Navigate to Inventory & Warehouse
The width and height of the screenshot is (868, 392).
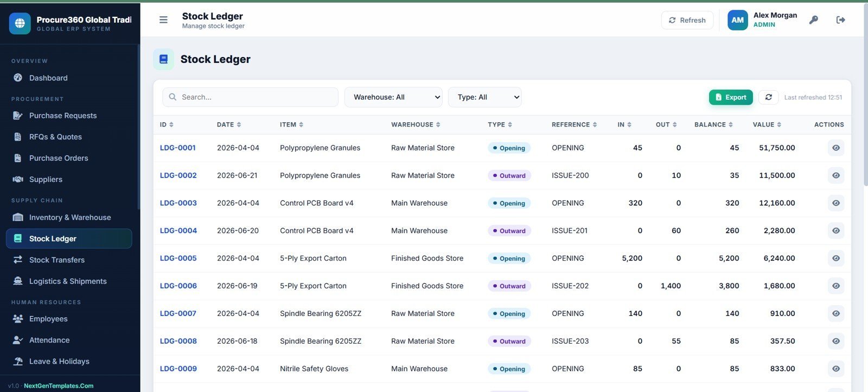[x=69, y=217]
